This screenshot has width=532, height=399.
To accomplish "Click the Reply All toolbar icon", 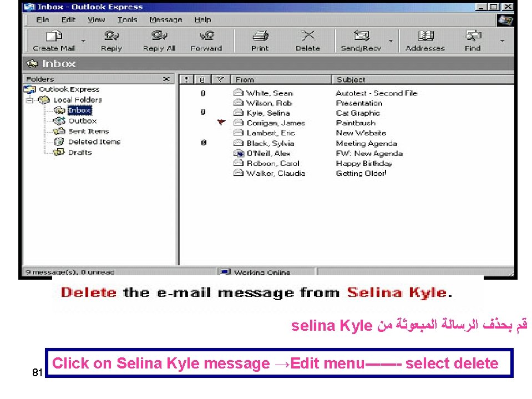I will tap(159, 36).
